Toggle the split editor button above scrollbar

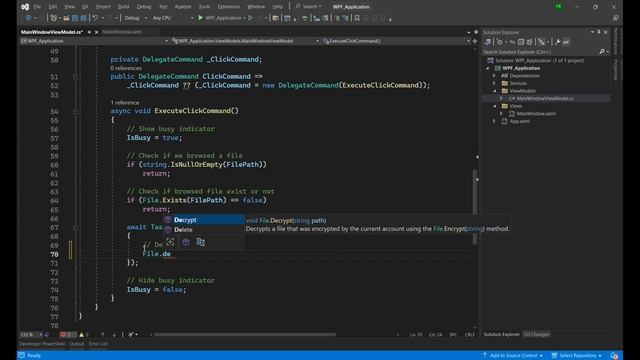pos(475,41)
